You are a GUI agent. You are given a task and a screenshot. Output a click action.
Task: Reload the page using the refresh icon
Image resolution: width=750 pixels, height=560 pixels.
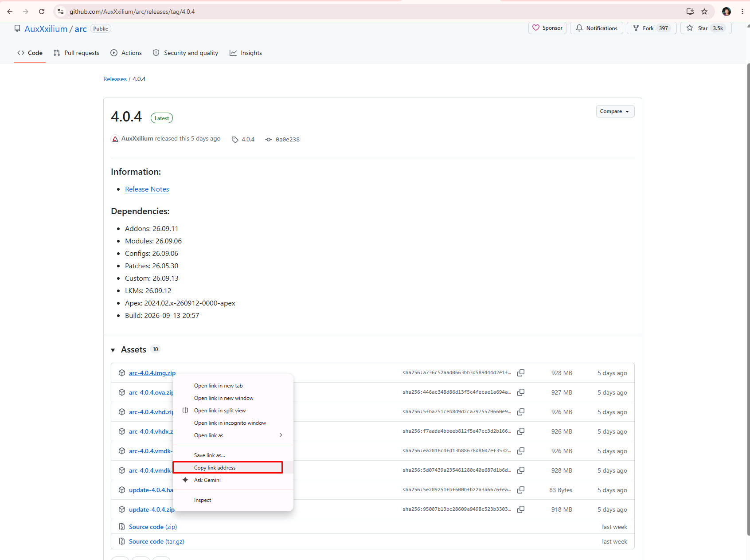coord(42,12)
